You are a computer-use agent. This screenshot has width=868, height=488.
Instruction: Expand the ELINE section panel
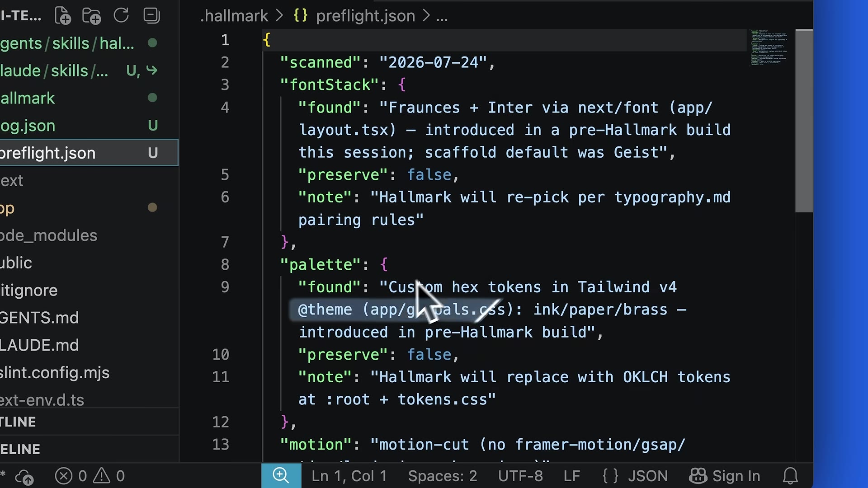coord(89,449)
